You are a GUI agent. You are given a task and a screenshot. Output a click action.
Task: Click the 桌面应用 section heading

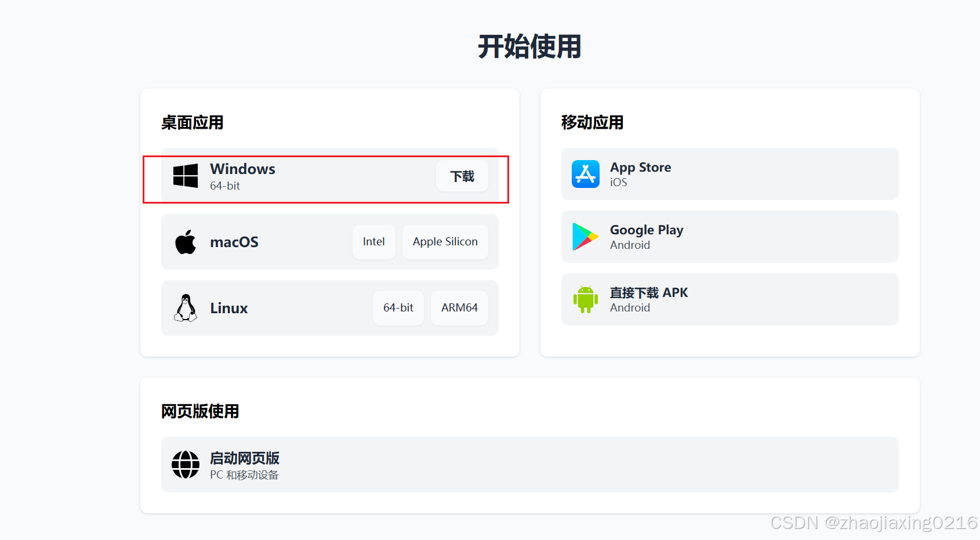tap(193, 122)
